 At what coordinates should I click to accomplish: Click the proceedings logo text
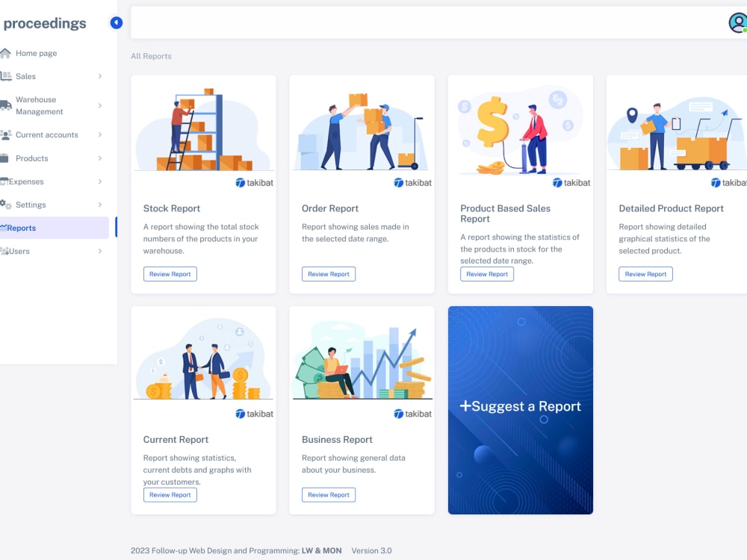(45, 23)
